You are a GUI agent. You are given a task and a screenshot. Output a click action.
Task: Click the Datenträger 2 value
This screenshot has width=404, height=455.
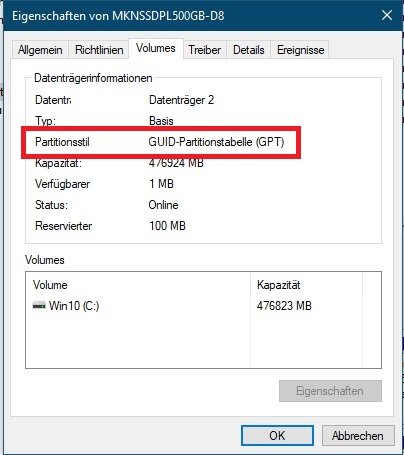pyautogui.click(x=181, y=100)
